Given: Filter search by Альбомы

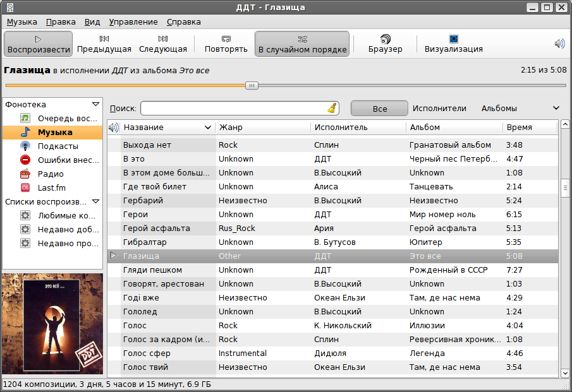Looking at the screenshot, I should click(499, 109).
